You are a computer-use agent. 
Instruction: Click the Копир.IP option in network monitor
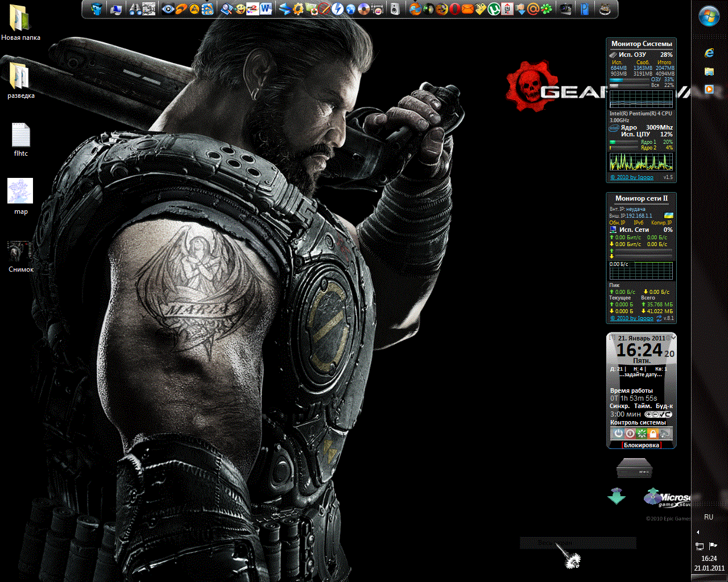coord(661,223)
